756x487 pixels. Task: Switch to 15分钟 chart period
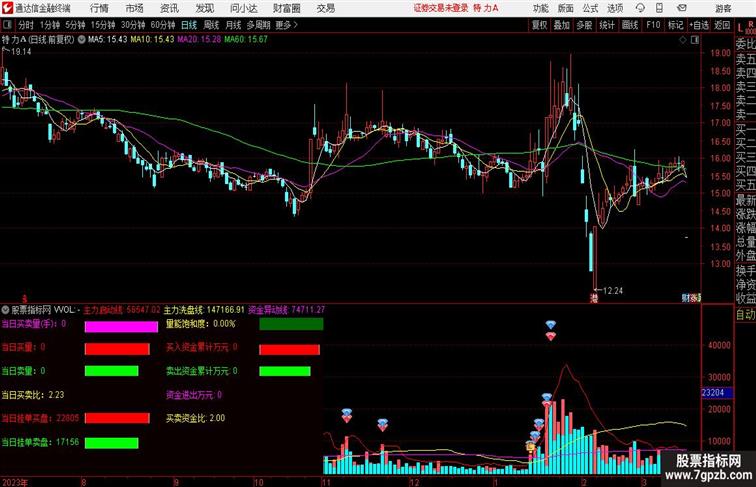click(x=103, y=25)
